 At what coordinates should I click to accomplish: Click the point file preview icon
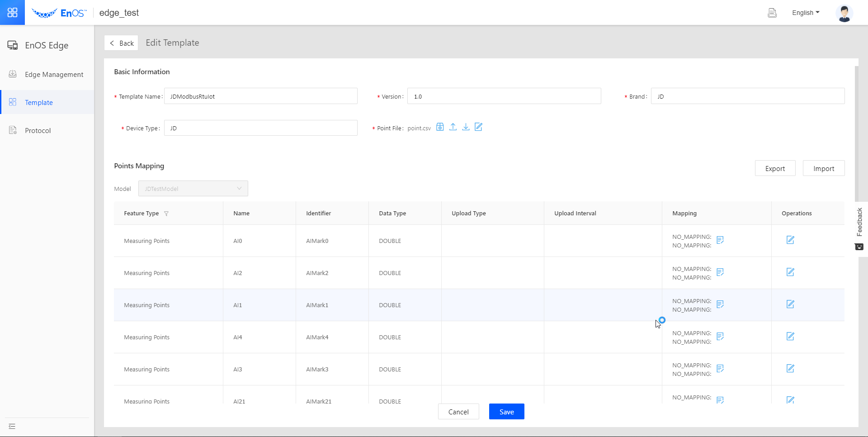coord(440,127)
